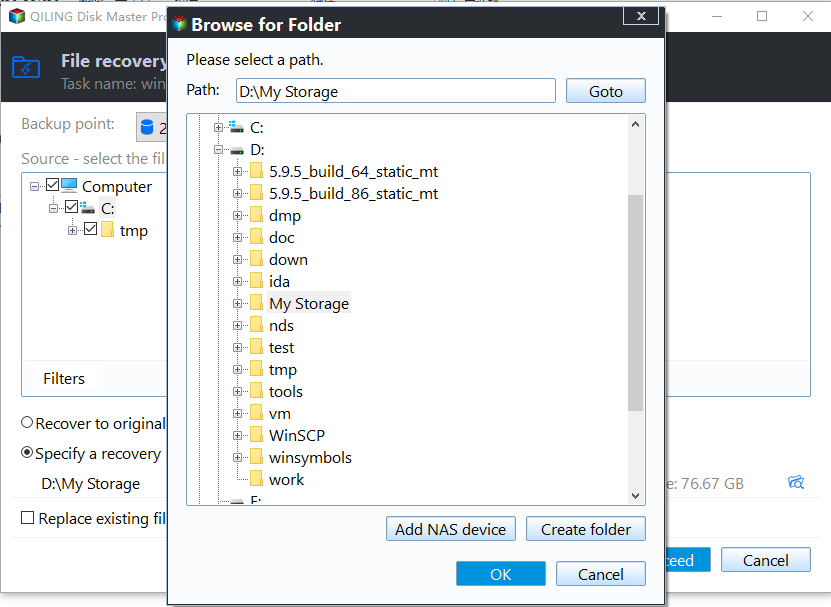
Task: Select the nds folder label
Action: coord(281,326)
